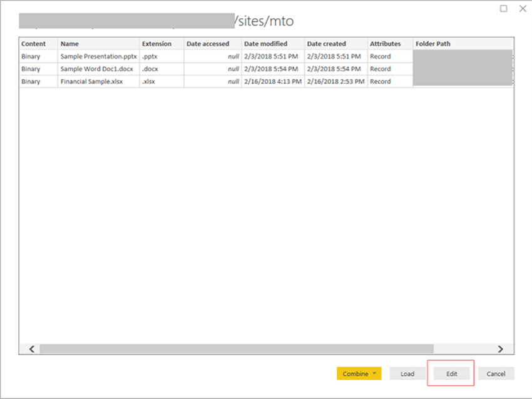This screenshot has width=532, height=399.
Task: Select the Date created column header
Action: tap(335, 44)
